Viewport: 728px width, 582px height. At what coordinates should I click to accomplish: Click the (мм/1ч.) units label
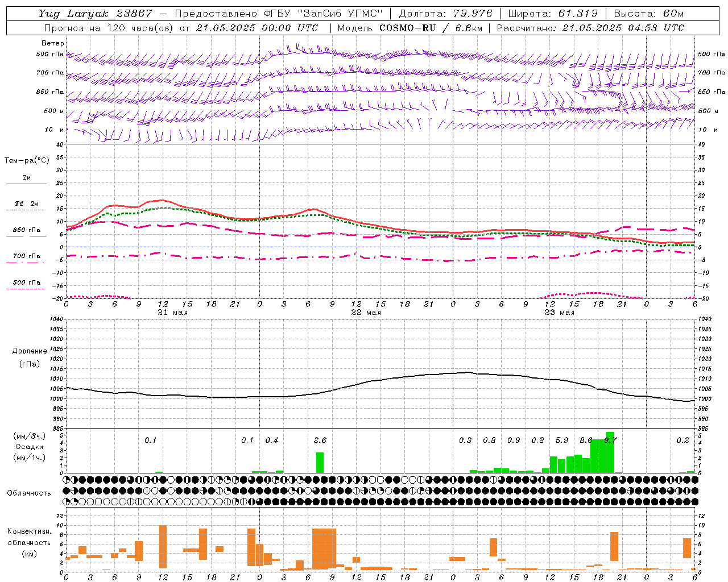click(30, 458)
